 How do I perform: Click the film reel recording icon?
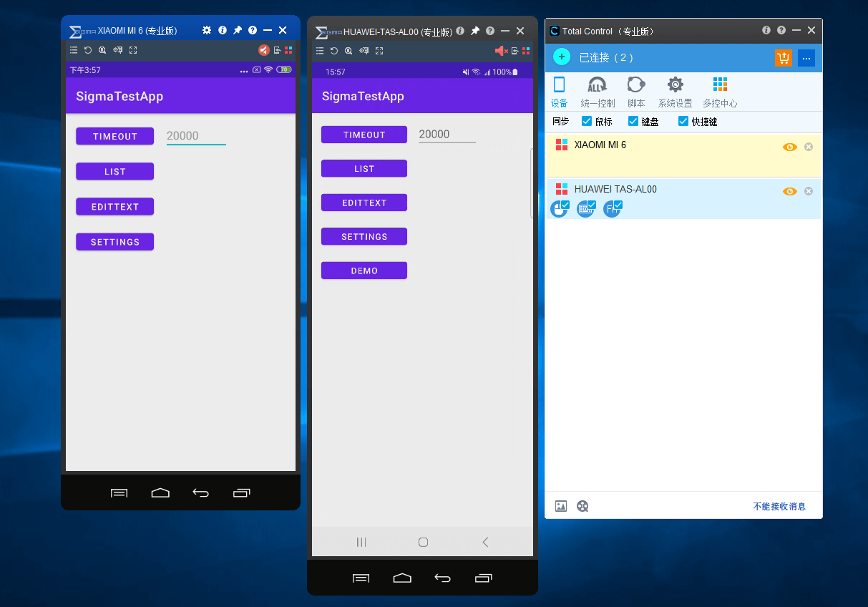coord(582,506)
